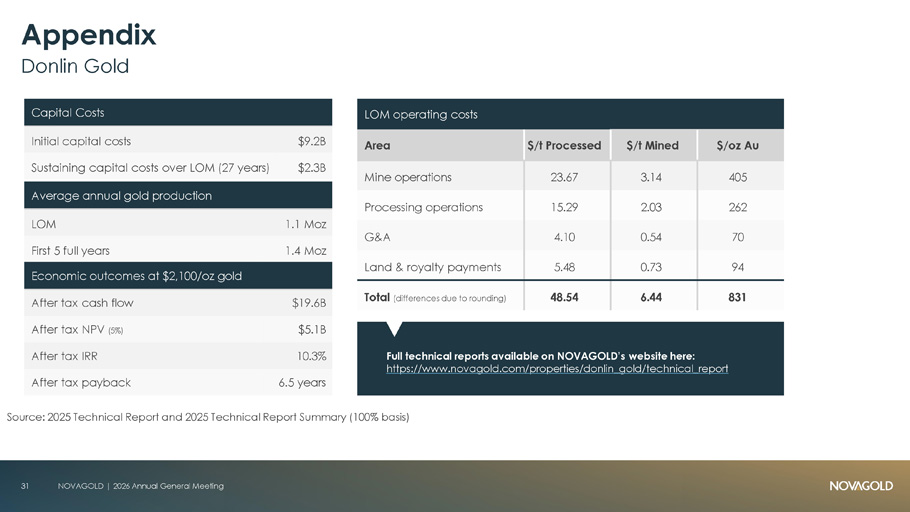This screenshot has height=512, width=910.
Task: Select the Donlin Gold subtitle
Action: pyautogui.click(x=75, y=66)
